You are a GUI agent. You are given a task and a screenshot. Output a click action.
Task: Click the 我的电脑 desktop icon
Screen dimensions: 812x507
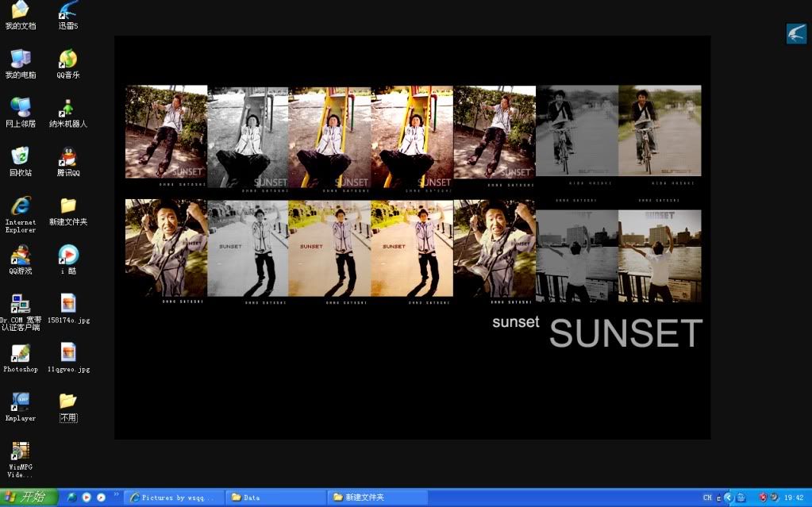pos(21,60)
